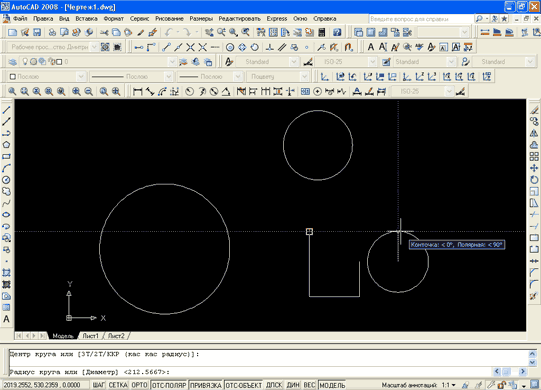
Task: Click the Окно menu
Action: (x=300, y=19)
